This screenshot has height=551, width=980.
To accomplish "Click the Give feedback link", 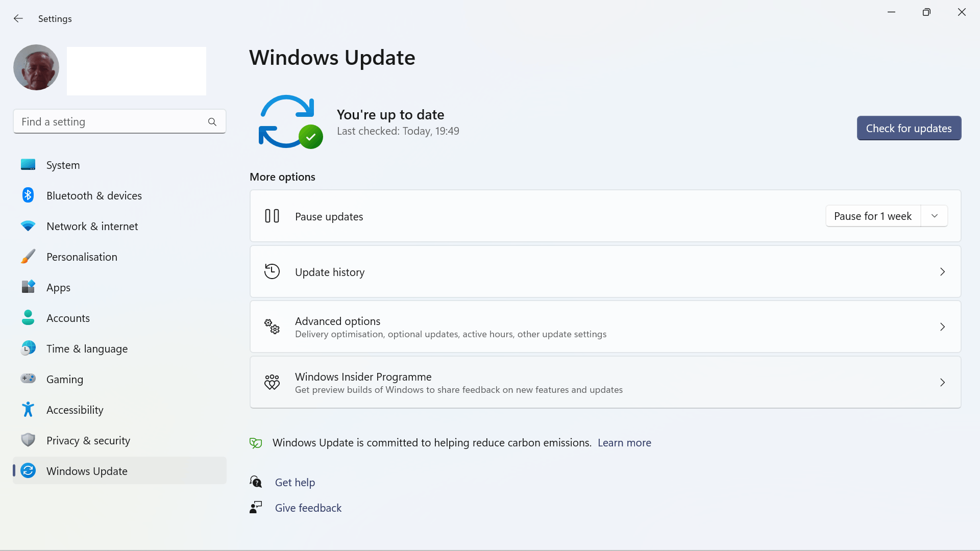I will [308, 508].
